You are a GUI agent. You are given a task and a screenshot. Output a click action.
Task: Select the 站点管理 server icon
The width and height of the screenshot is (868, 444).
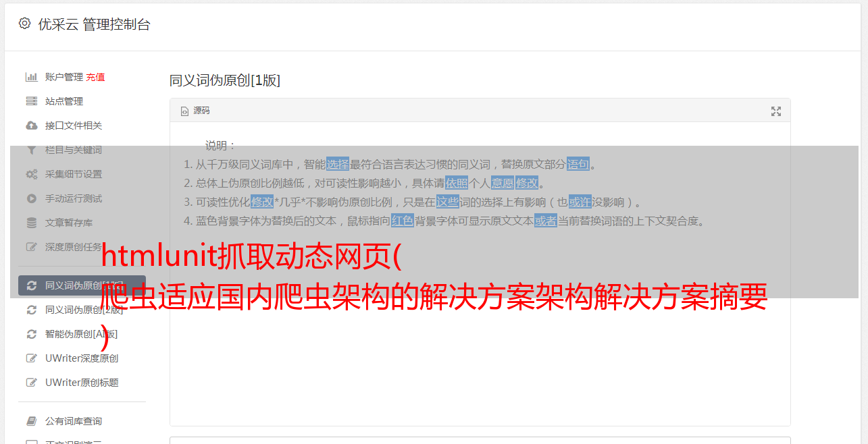point(31,101)
